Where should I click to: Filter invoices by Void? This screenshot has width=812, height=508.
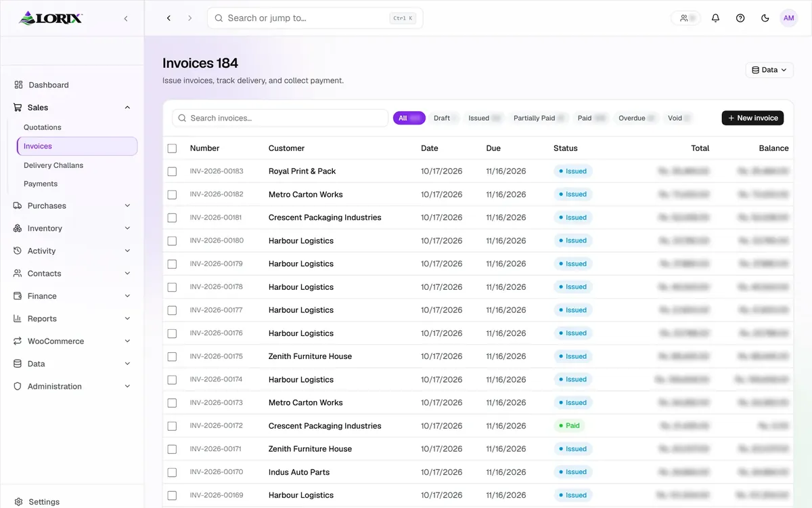point(679,118)
